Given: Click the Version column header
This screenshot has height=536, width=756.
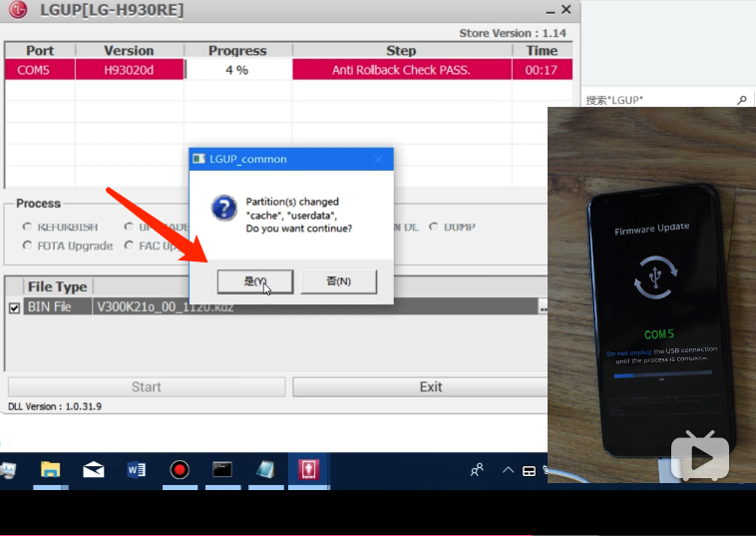Looking at the screenshot, I should tap(129, 51).
